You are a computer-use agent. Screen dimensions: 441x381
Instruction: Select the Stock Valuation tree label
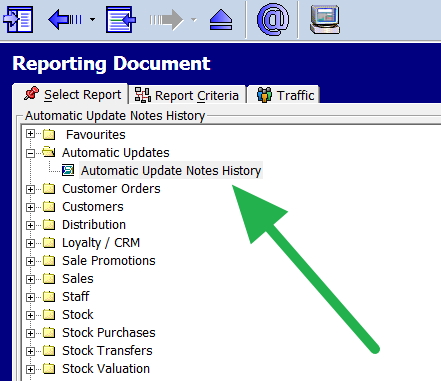pyautogui.click(x=106, y=369)
